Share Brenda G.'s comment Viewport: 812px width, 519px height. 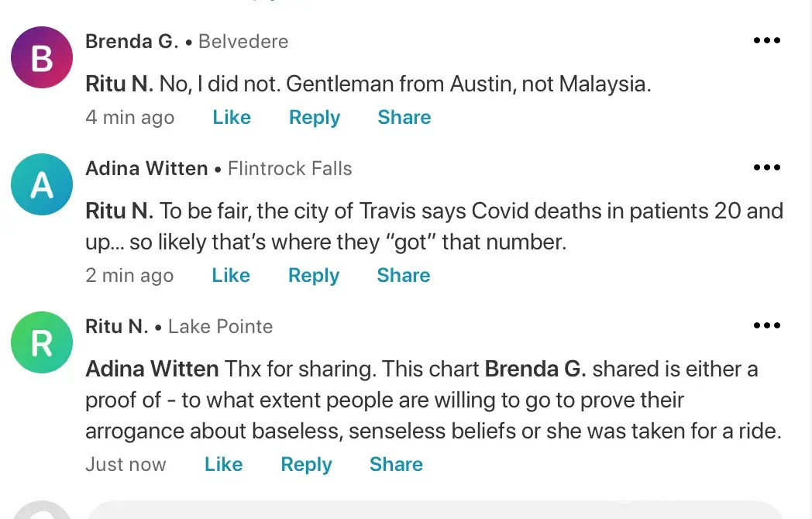[x=404, y=118]
